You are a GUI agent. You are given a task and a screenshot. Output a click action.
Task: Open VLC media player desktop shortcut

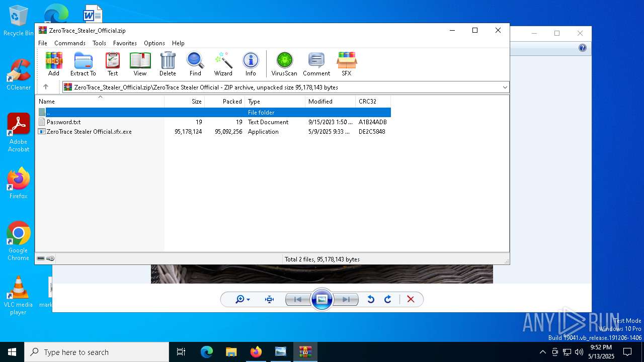(18, 295)
